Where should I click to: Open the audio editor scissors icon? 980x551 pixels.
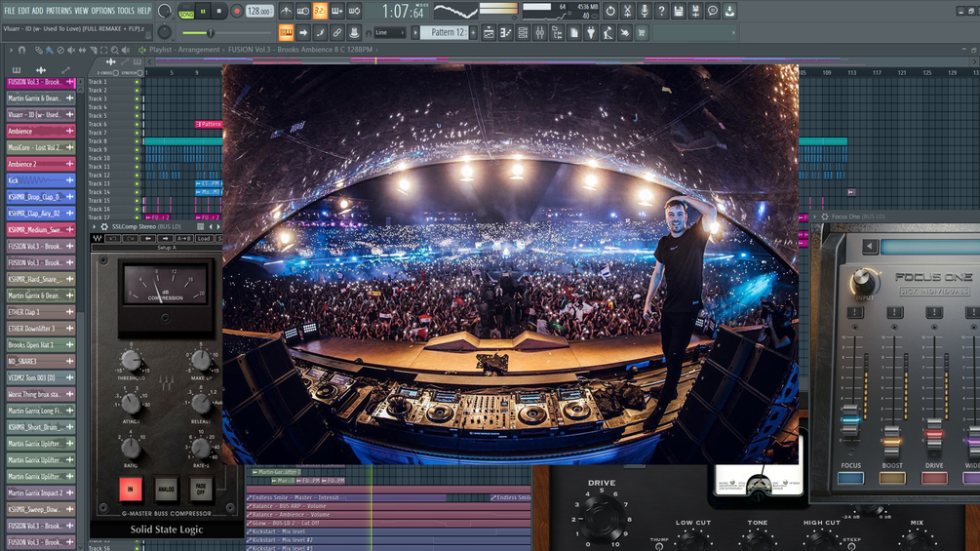click(x=628, y=11)
